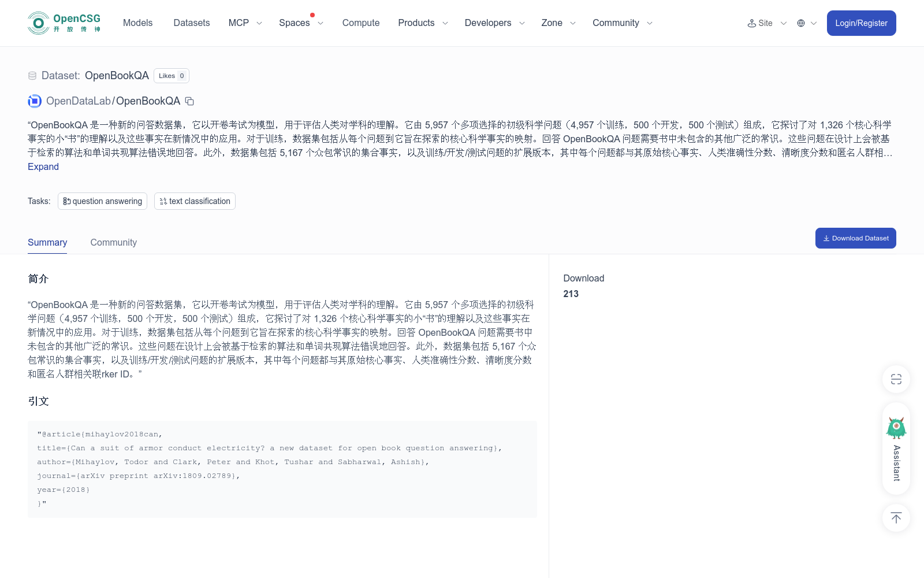
Task: Click the OpenCSG logo
Action: (64, 23)
